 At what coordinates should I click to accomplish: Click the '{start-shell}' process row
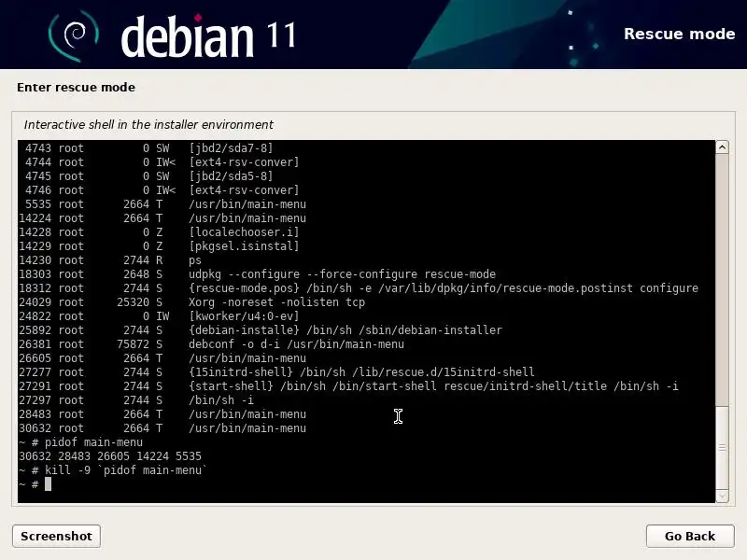click(348, 386)
